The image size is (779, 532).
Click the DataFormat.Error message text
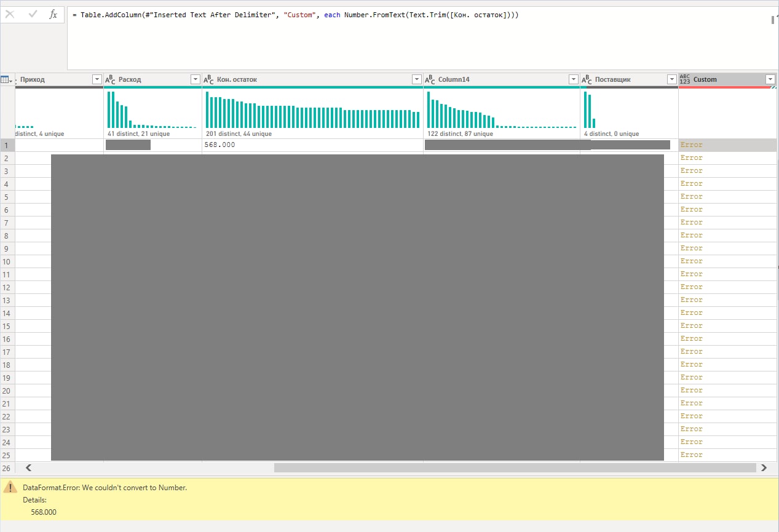tap(105, 488)
